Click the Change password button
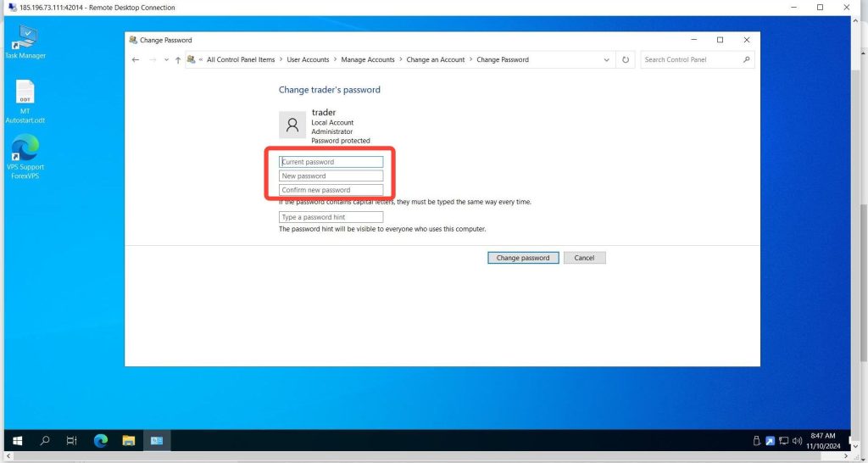This screenshot has width=868, height=463. [x=523, y=258]
